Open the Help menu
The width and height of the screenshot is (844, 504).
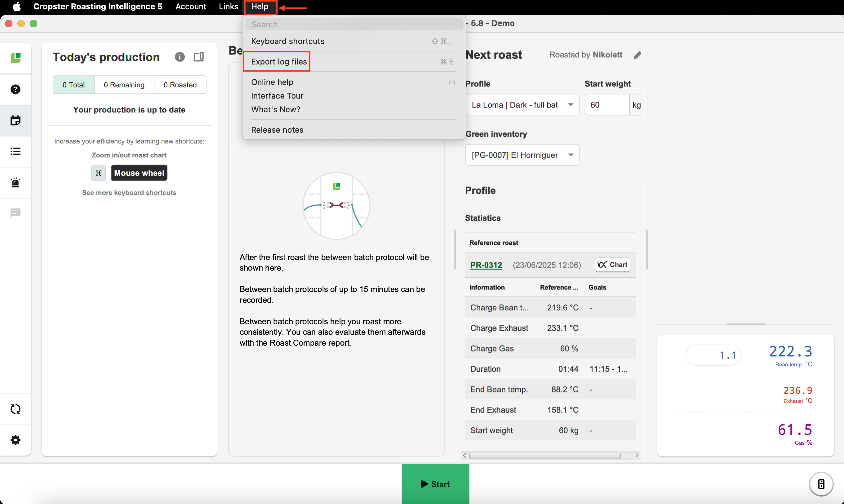[x=260, y=7]
